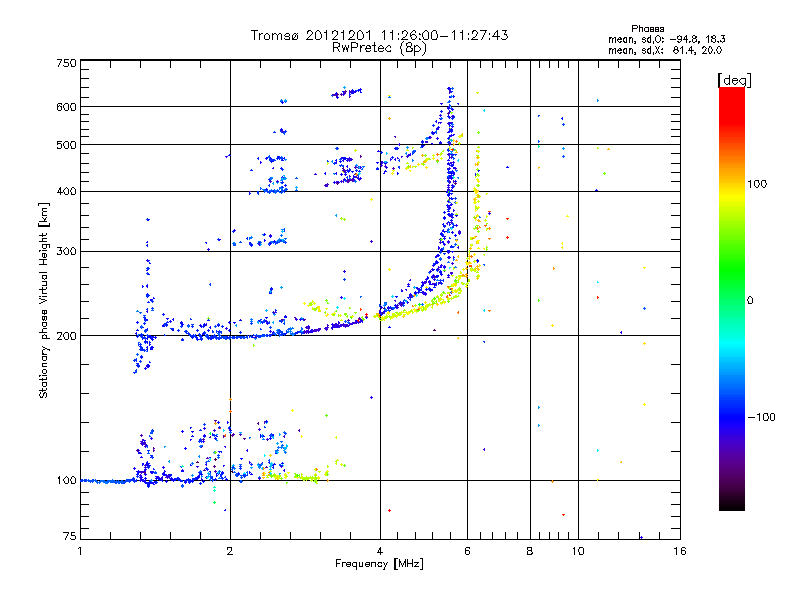This screenshot has width=800, height=600.
Task: Click the '8' frequency axis tick label
Action: 530,551
